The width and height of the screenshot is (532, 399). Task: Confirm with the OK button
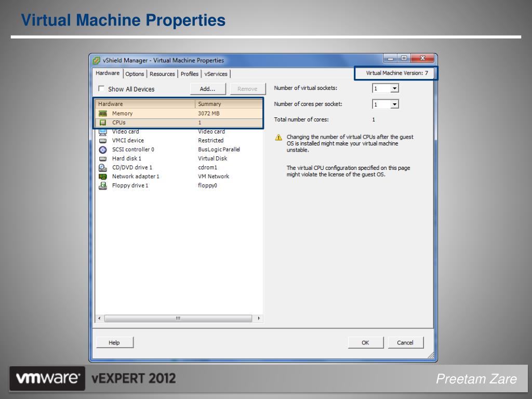tap(365, 343)
